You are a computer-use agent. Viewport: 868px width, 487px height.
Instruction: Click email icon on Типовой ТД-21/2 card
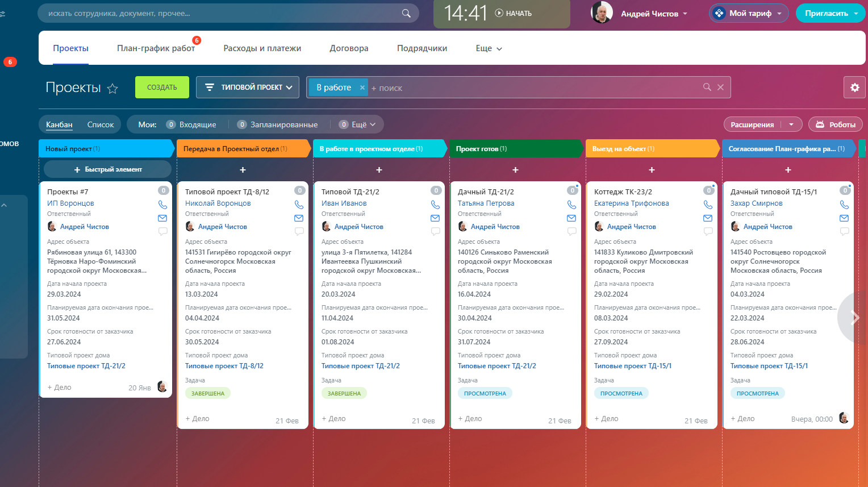point(435,218)
